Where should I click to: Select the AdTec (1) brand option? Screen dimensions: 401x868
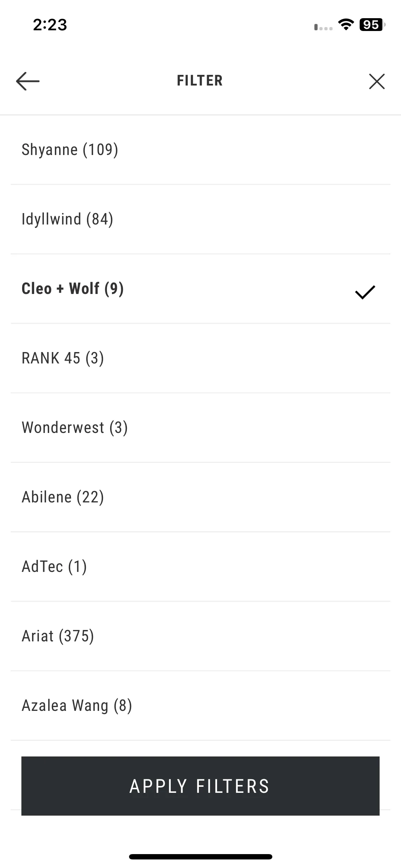point(200,567)
